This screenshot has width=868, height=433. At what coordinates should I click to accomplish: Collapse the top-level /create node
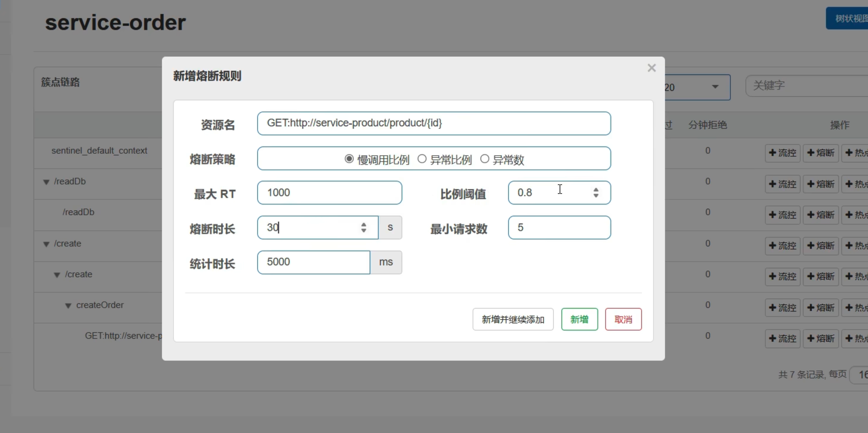pyautogui.click(x=46, y=244)
